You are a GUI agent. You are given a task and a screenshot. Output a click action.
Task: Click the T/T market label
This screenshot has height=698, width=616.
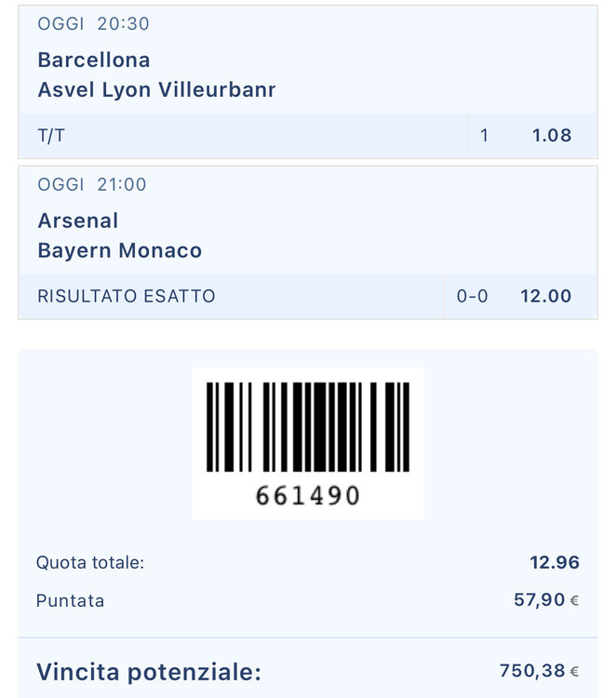pyautogui.click(x=51, y=136)
